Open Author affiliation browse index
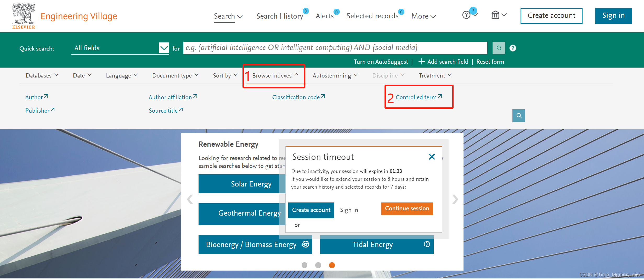Image resolution: width=644 pixels, height=280 pixels. click(173, 97)
